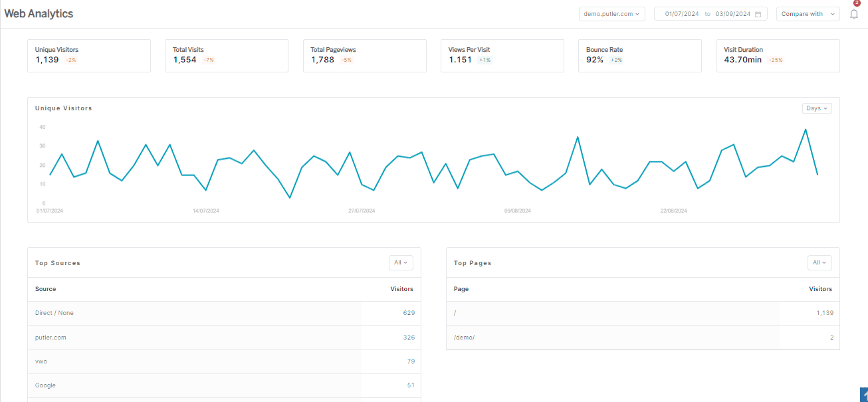Select the Total Visits metric card
This screenshot has width=868, height=402.
[x=227, y=56]
